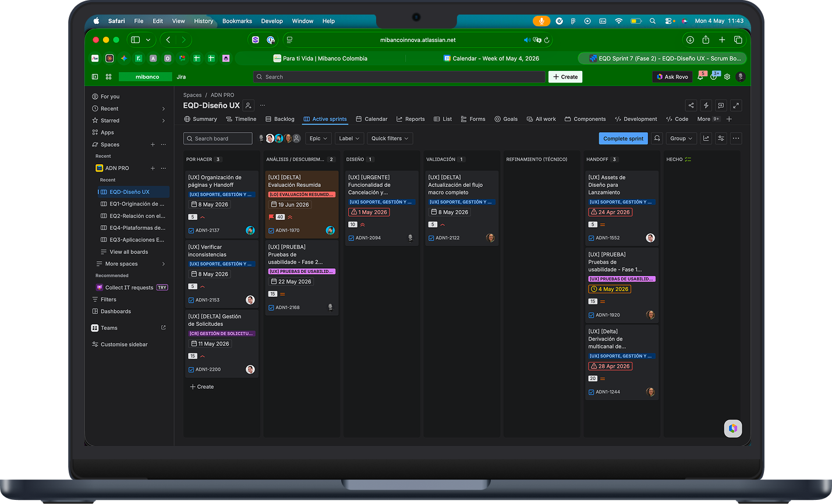Open the give feedback icon
832x504 pixels.
click(x=721, y=105)
